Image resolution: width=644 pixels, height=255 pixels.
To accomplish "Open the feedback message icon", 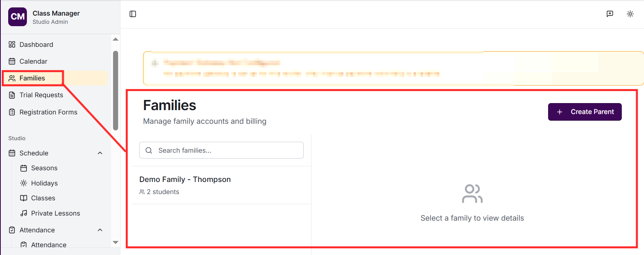I will pos(610,14).
